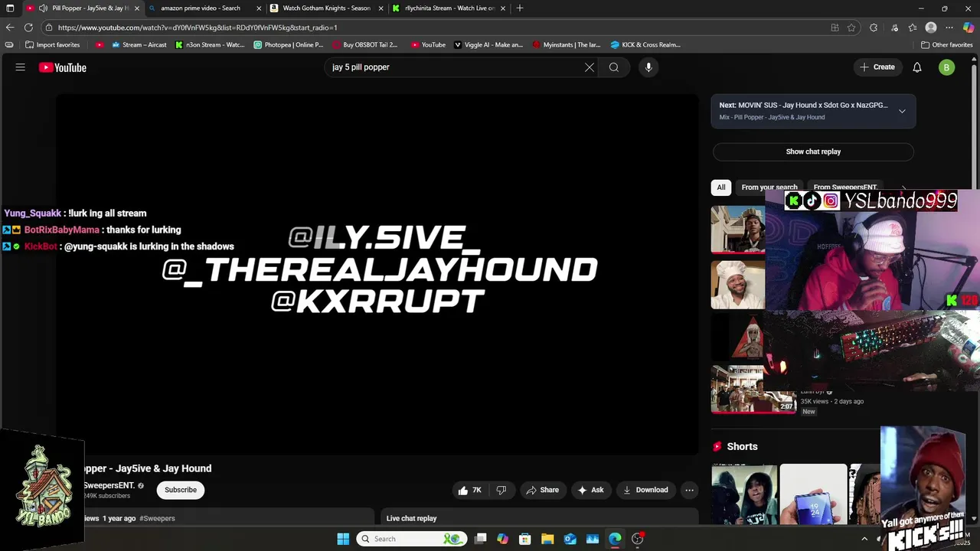Open Viggle AI bookmark
The height and width of the screenshot is (551, 980).
(488, 45)
